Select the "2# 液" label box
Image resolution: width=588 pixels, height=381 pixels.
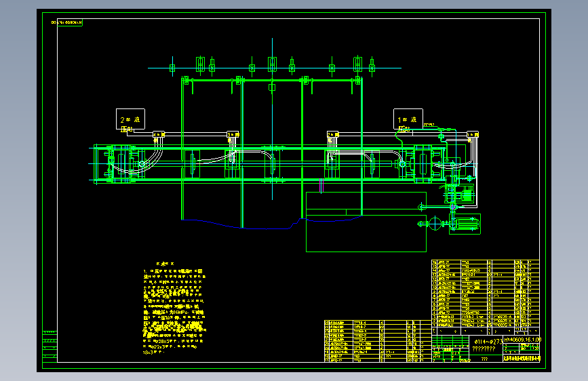point(130,119)
